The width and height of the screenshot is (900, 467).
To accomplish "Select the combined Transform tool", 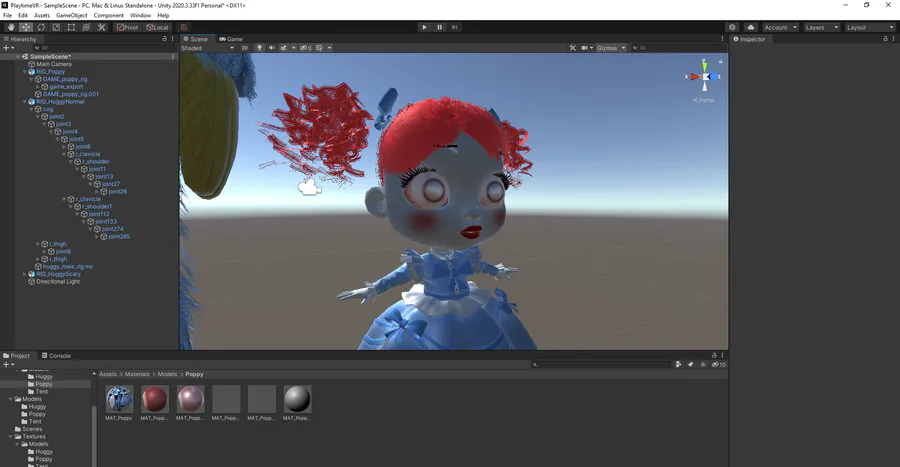I will [86, 27].
